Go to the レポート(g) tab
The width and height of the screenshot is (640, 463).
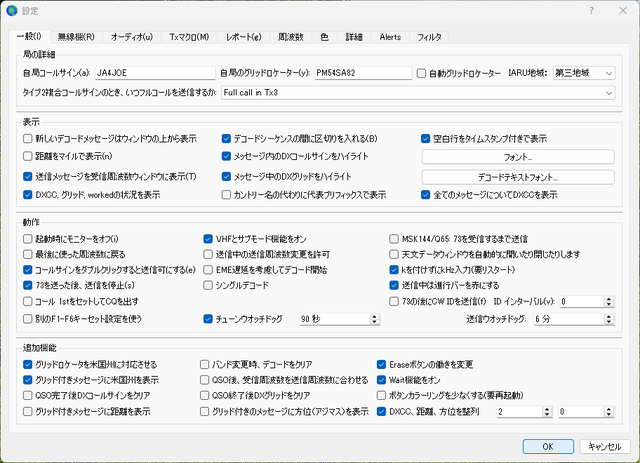(244, 37)
